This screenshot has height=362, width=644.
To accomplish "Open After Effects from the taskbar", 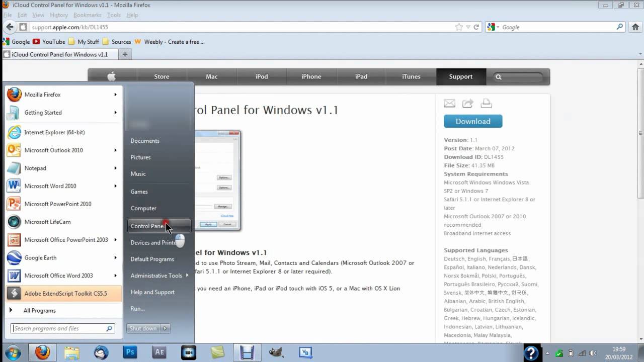I will pyautogui.click(x=159, y=352).
